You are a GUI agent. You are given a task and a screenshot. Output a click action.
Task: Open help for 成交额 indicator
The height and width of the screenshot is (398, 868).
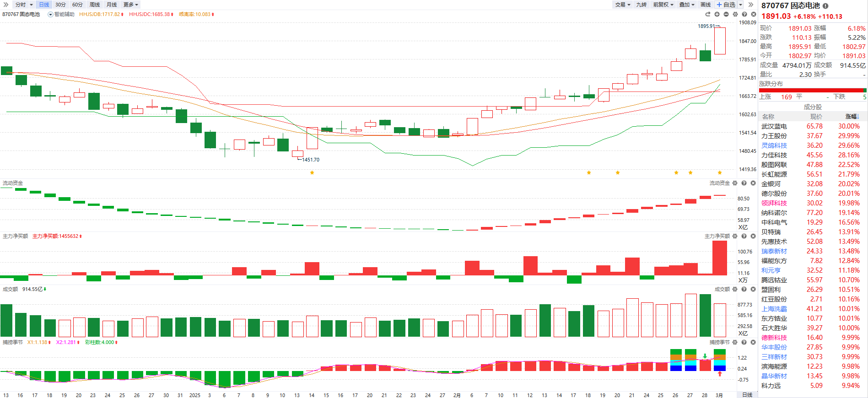pyautogui.click(x=744, y=289)
